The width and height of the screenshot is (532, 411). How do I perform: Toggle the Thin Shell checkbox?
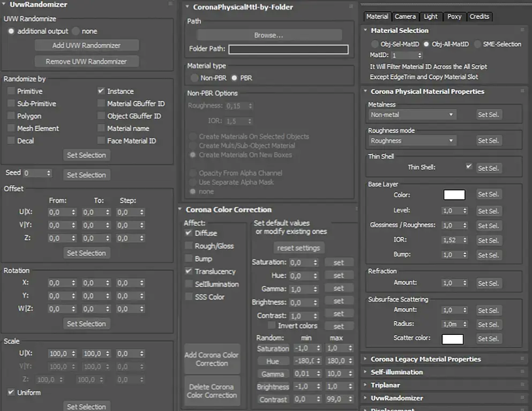tap(469, 167)
